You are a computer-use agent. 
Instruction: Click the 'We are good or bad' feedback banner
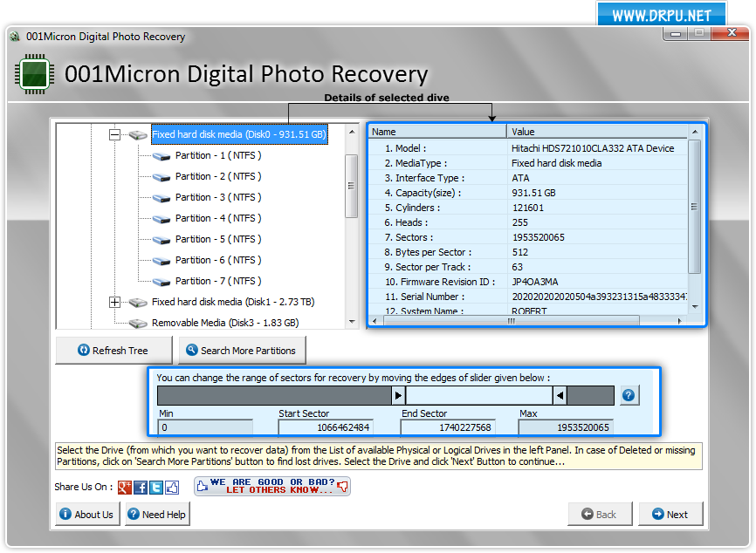272,486
